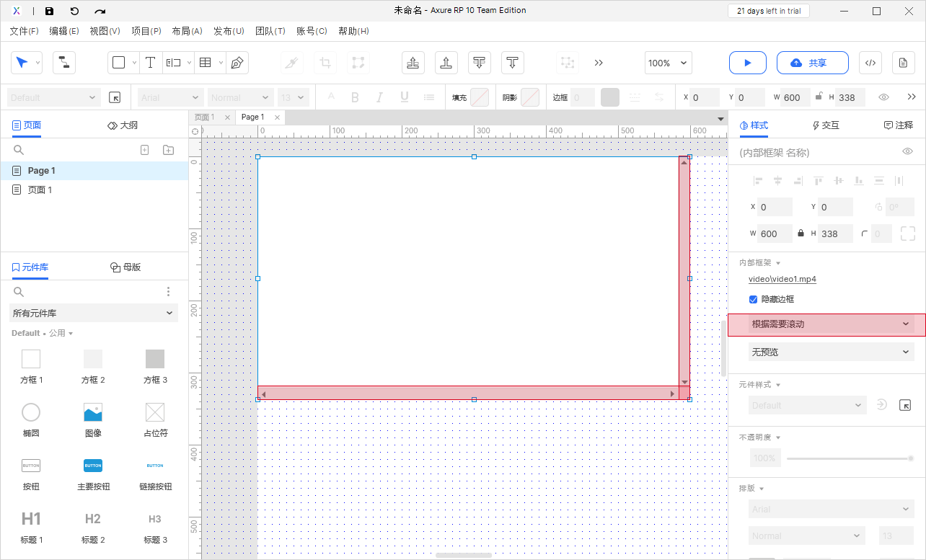The image size is (926, 560).
Task: Select the pen drawing tool
Action: (x=237, y=63)
